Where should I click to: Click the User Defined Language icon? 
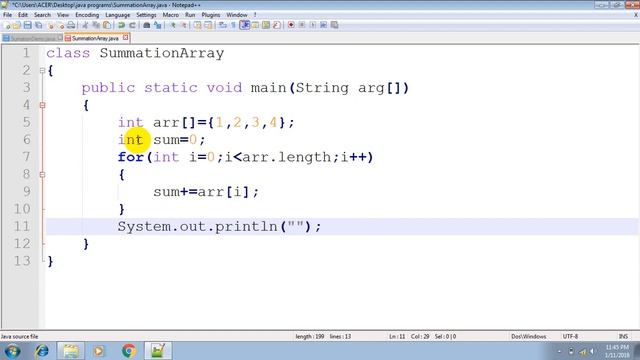pos(255,25)
